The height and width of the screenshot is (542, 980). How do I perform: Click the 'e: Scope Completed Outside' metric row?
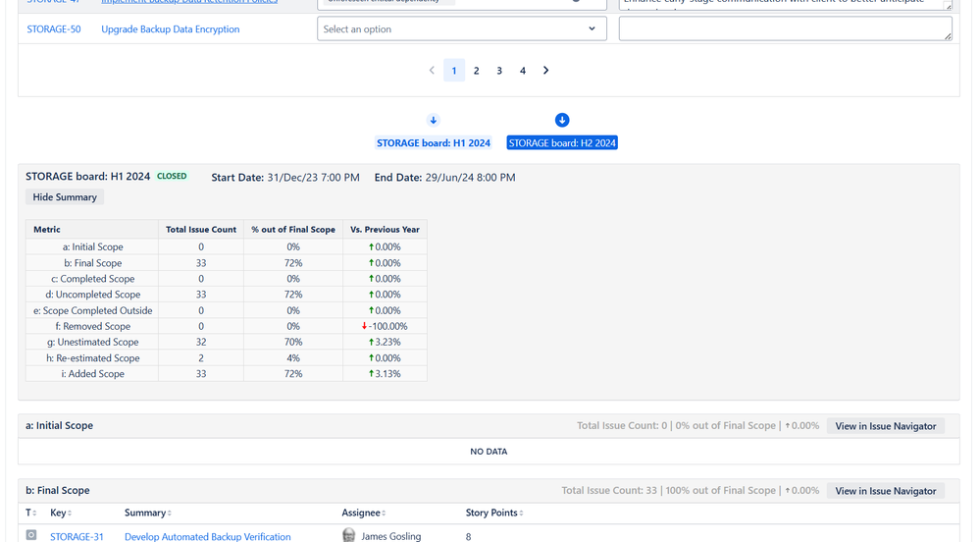click(227, 310)
